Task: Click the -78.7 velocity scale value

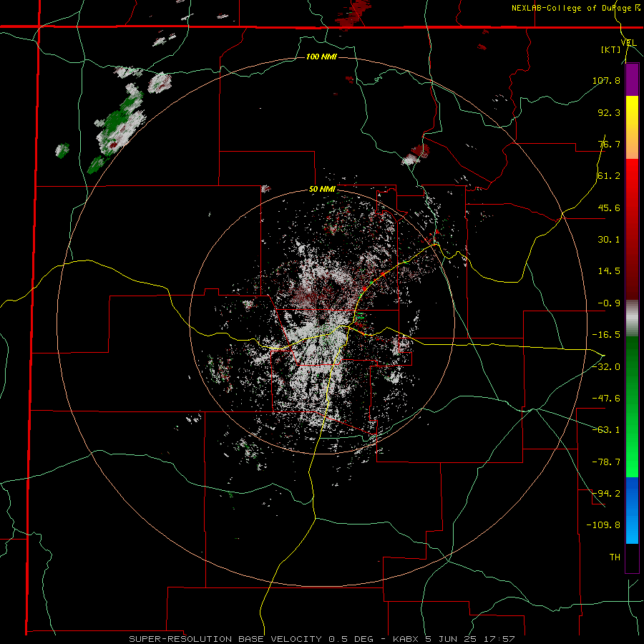Action: coord(606,462)
